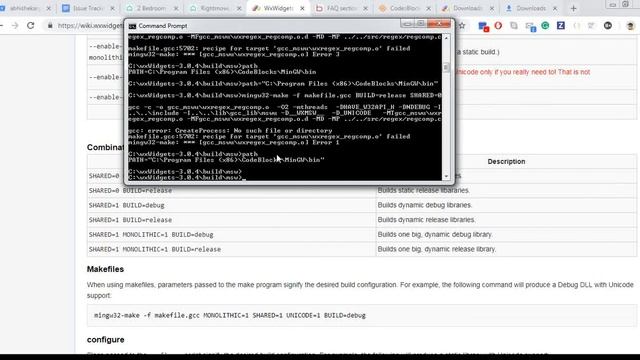Go forward in browser history
Image resolution: width=640 pixels, height=360 pixels.
15,26
